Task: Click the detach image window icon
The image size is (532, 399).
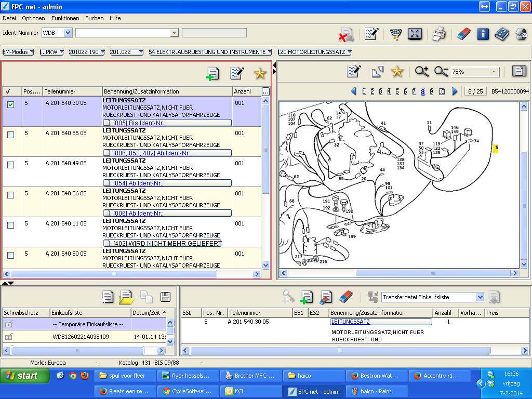Action: point(378,72)
